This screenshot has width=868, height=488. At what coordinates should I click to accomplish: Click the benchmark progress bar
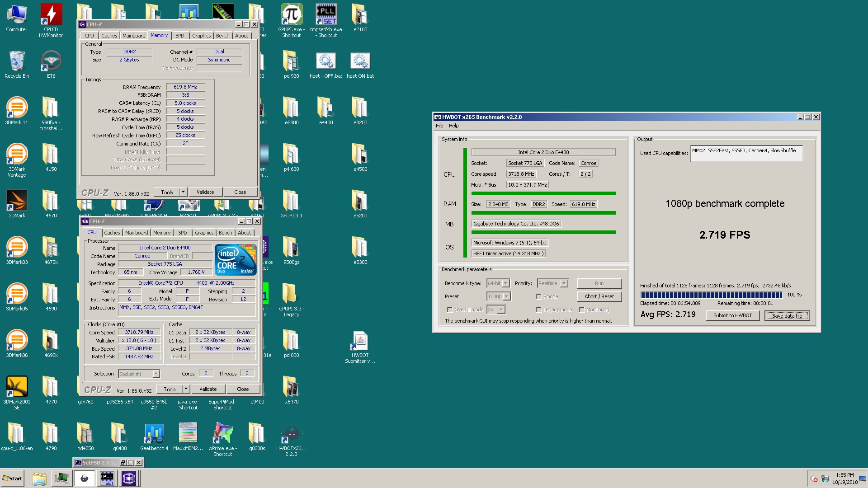711,295
